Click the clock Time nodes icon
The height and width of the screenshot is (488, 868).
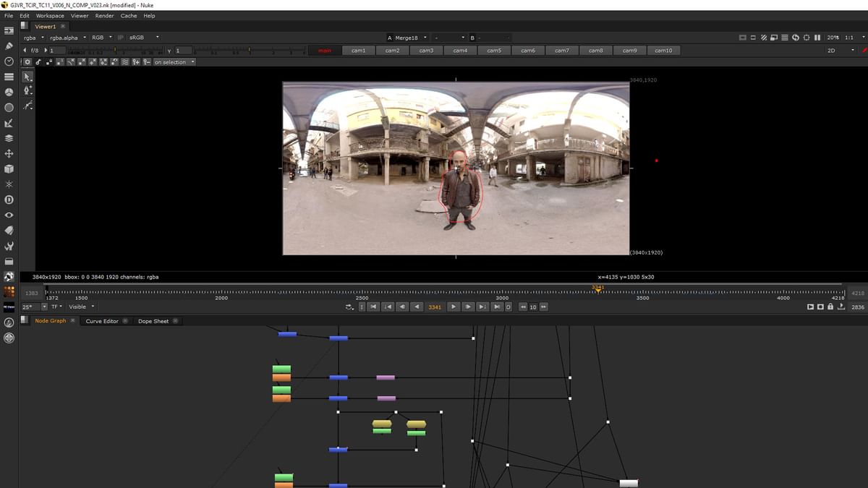click(9, 61)
